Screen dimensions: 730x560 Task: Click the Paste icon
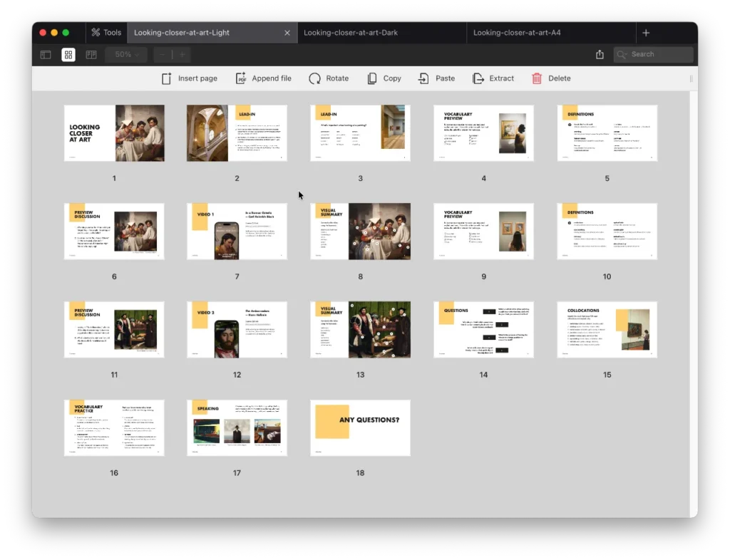pos(424,78)
